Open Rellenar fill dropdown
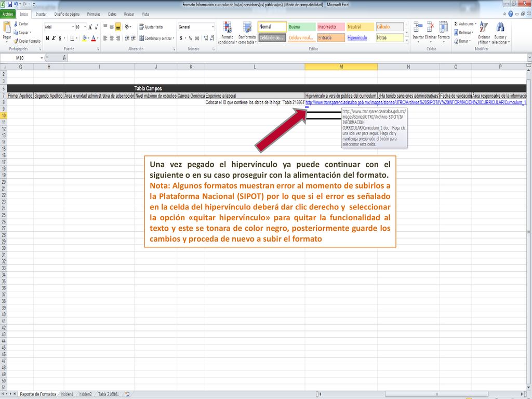Screen dimensions: 532x399 coord(463,33)
